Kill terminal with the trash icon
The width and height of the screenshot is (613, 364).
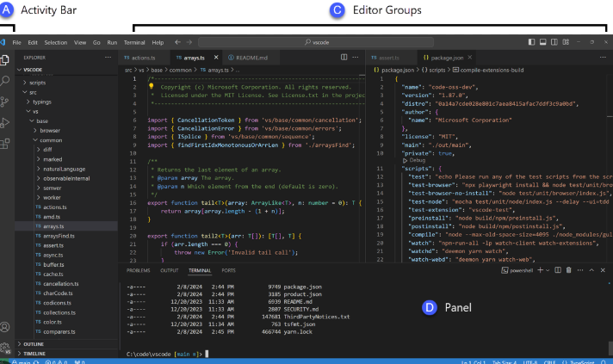pos(569,270)
